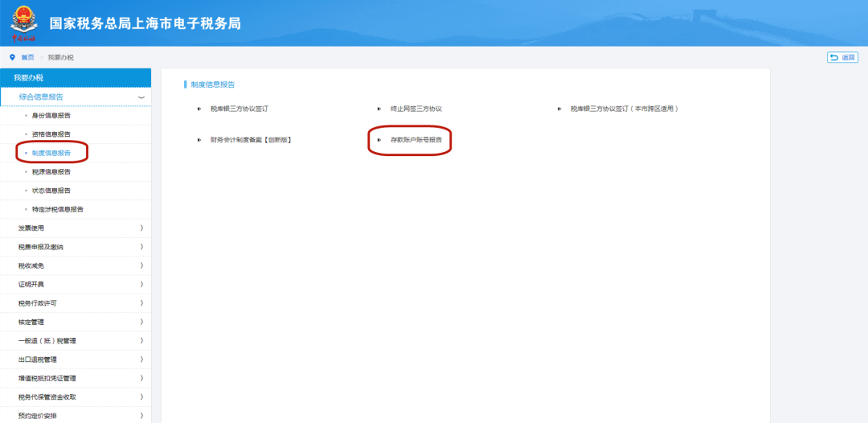Viewport: 868px width, 423px height.
Task: Click the 国家税务总局上海市电子税务局 title
Action: [145, 23]
